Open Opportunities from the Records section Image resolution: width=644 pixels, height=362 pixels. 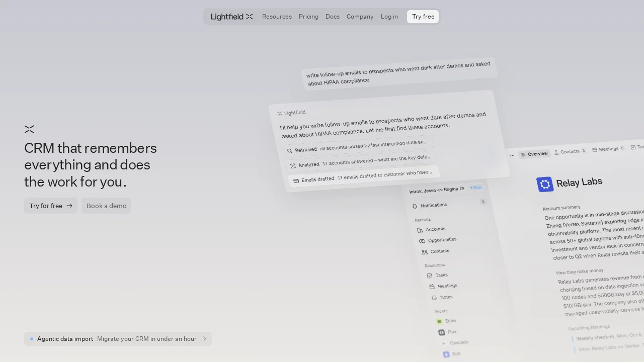pyautogui.click(x=423, y=240)
